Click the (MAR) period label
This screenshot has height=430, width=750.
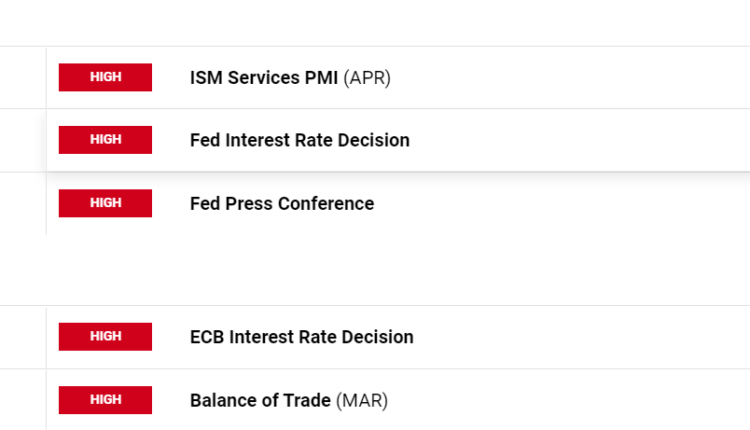tap(362, 401)
